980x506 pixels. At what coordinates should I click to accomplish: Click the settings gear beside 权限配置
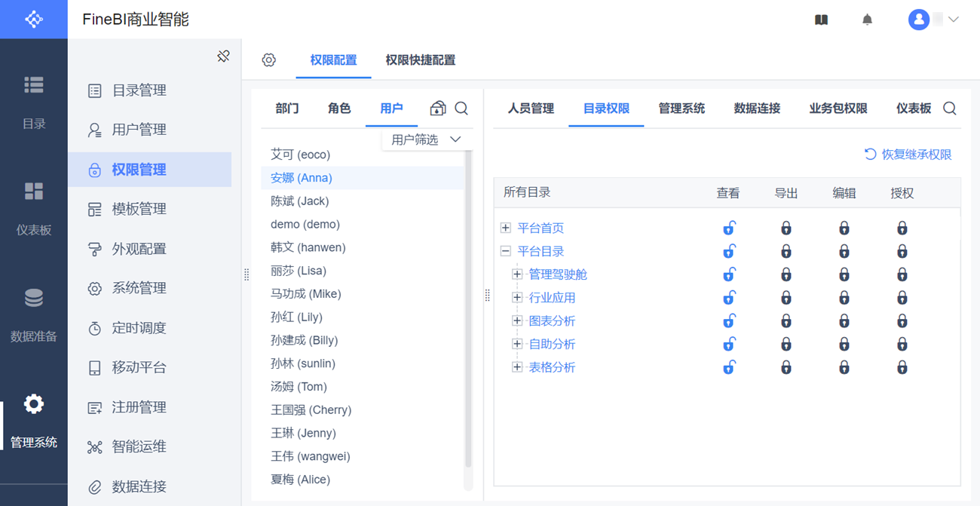[x=269, y=60]
